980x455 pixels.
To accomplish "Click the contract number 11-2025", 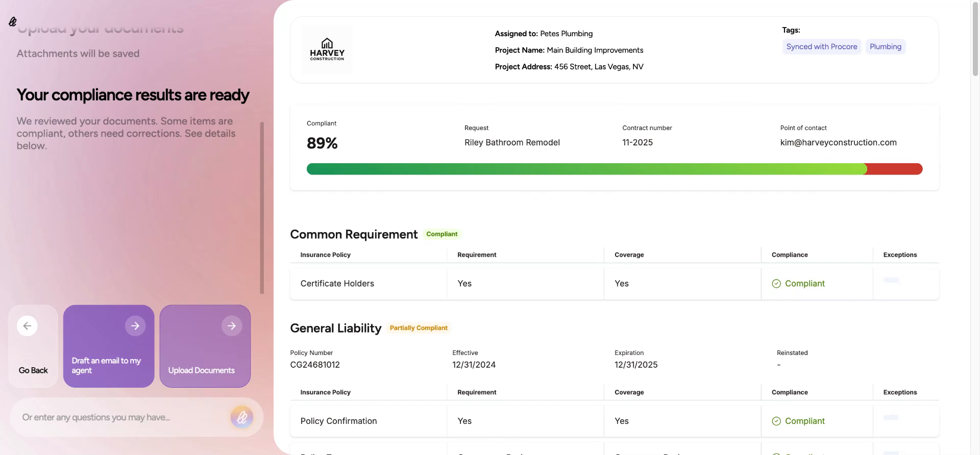I will [x=638, y=142].
